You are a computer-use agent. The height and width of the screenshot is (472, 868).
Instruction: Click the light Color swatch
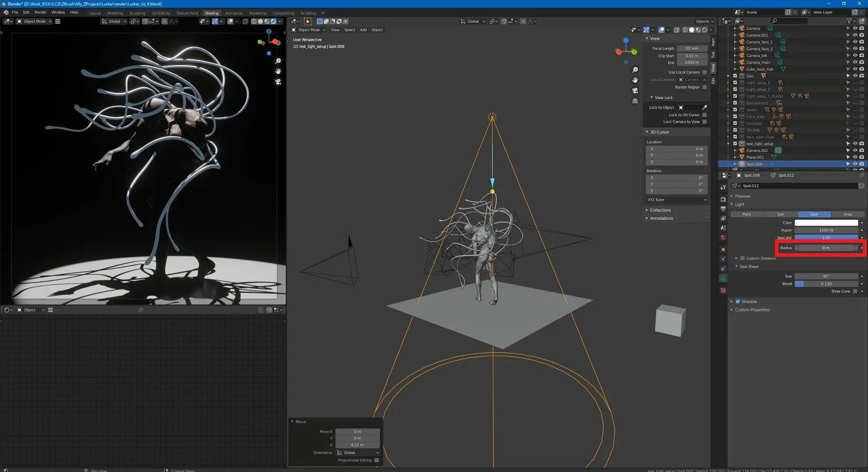click(x=826, y=223)
